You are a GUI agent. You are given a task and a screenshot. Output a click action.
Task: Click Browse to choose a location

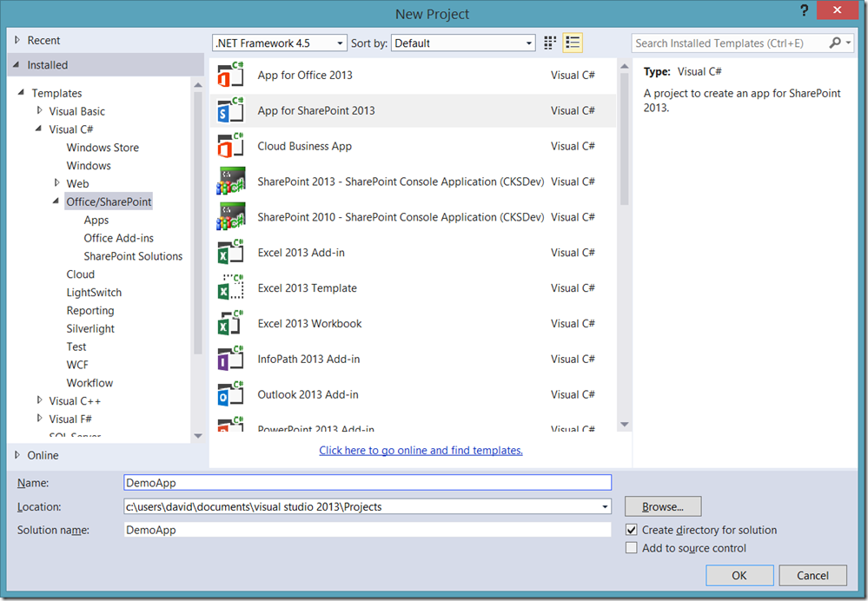[x=663, y=506]
